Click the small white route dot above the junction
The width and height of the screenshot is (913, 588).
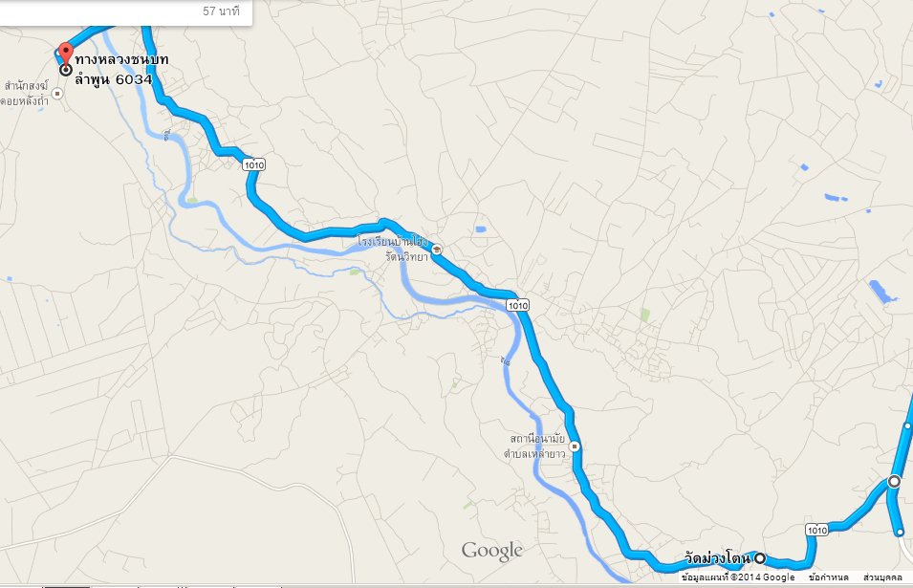(907, 426)
